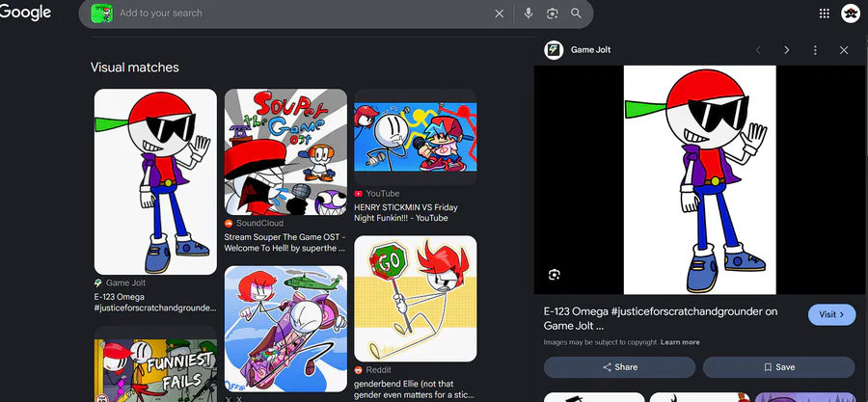Click the Game Jolt source label under first result
This screenshot has width=868, height=402.
[x=125, y=283]
